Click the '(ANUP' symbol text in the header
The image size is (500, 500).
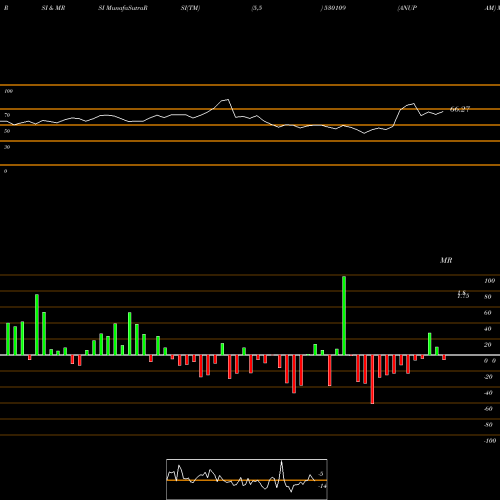(407, 8)
